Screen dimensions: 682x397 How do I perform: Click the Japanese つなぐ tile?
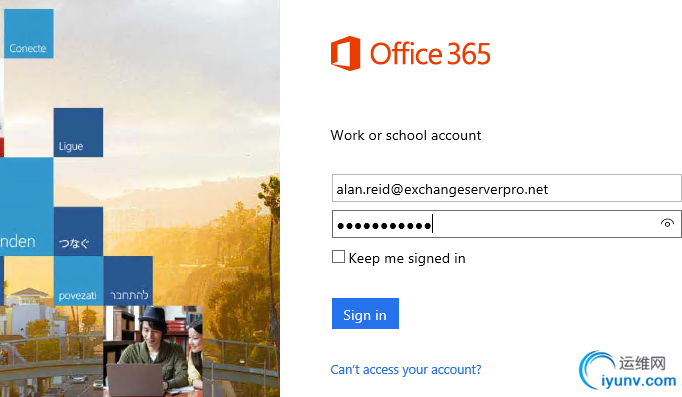(x=78, y=231)
